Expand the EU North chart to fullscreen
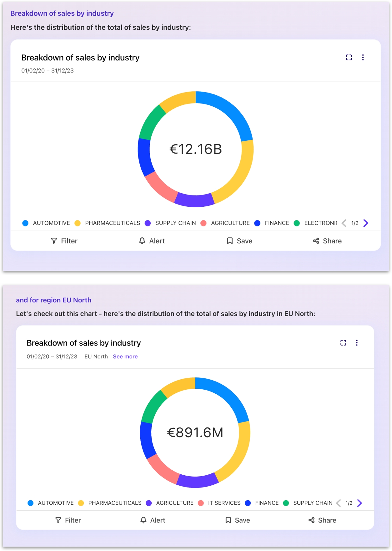Screen dimensions: 392x551 [343, 343]
